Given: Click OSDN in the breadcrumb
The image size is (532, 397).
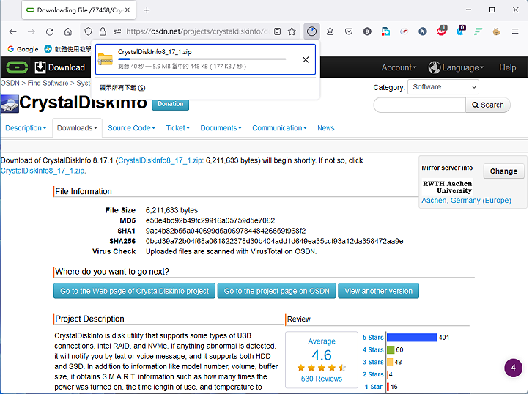Looking at the screenshot, I should coord(10,84).
